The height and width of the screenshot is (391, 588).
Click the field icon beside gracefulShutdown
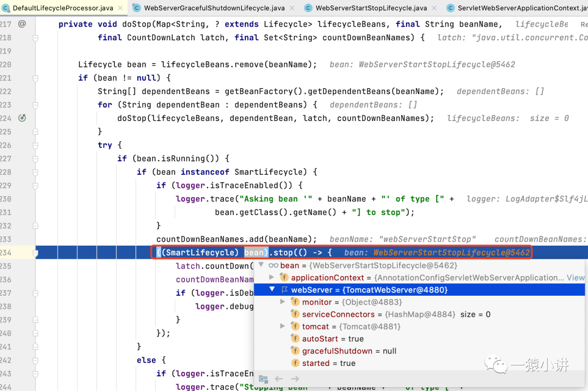click(295, 351)
